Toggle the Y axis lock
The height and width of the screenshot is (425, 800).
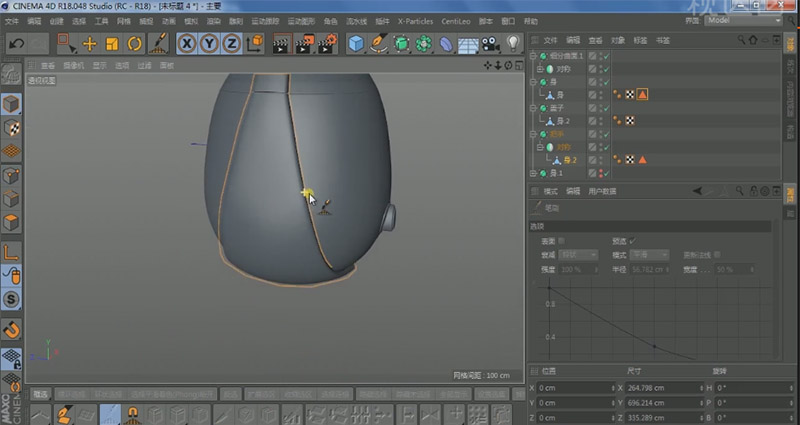click(209, 44)
